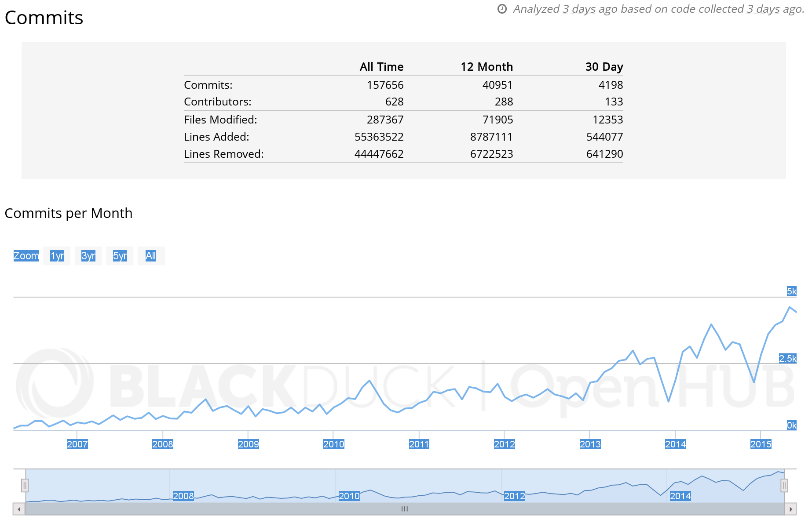The height and width of the screenshot is (523, 812).
Task: Grab the left range handle of navigator
Action: [x=25, y=486]
